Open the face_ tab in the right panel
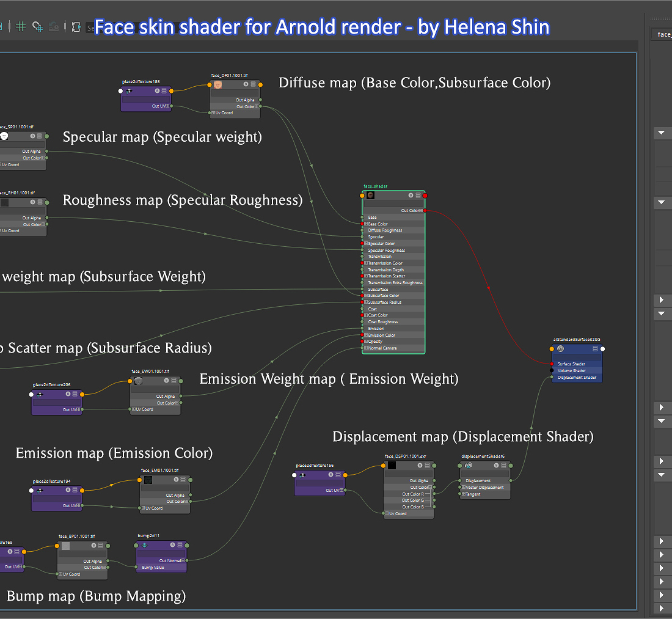672x619 pixels. (x=663, y=34)
